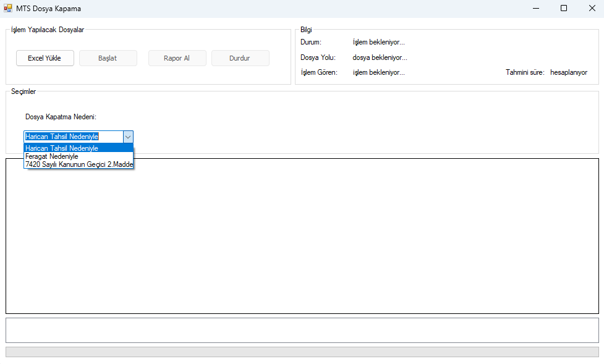Viewport: 604px width, 364px height.
Task: Click the Durdur button
Action: click(240, 58)
